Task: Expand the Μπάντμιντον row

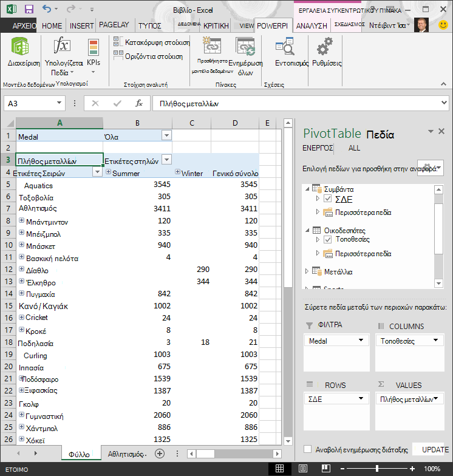Action: (22, 220)
